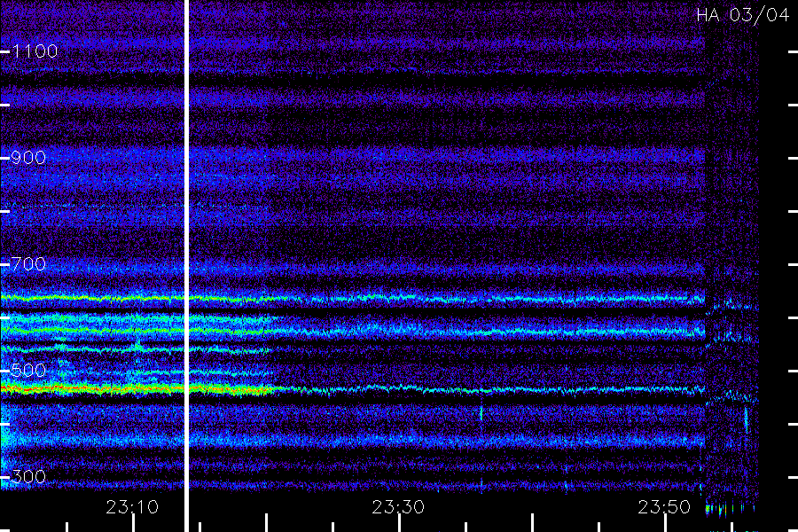Select the white vertical time marker line

tap(186, 266)
